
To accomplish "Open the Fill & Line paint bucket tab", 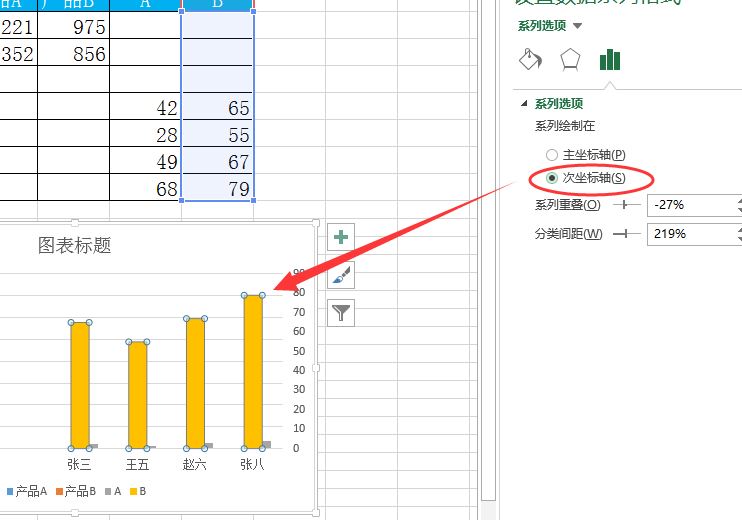I will [x=530, y=60].
